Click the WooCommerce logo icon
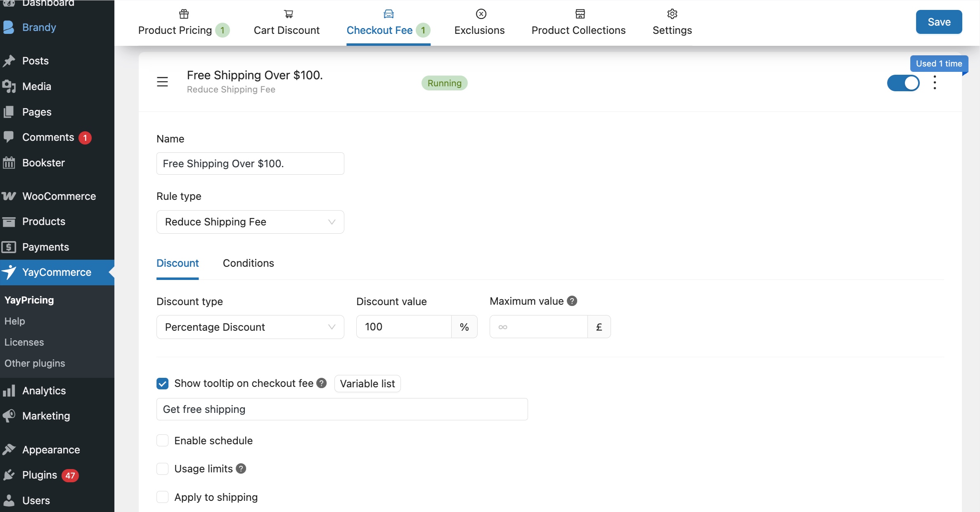The height and width of the screenshot is (512, 980). click(9, 196)
